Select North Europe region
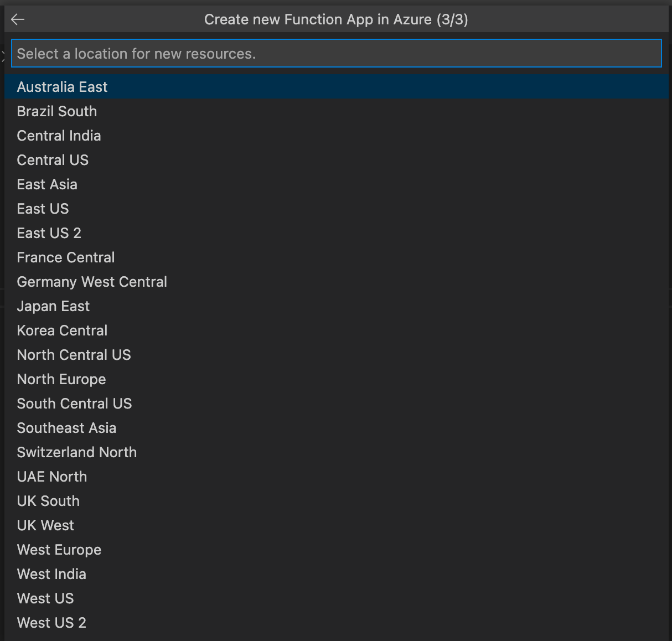The image size is (672, 641). click(61, 379)
